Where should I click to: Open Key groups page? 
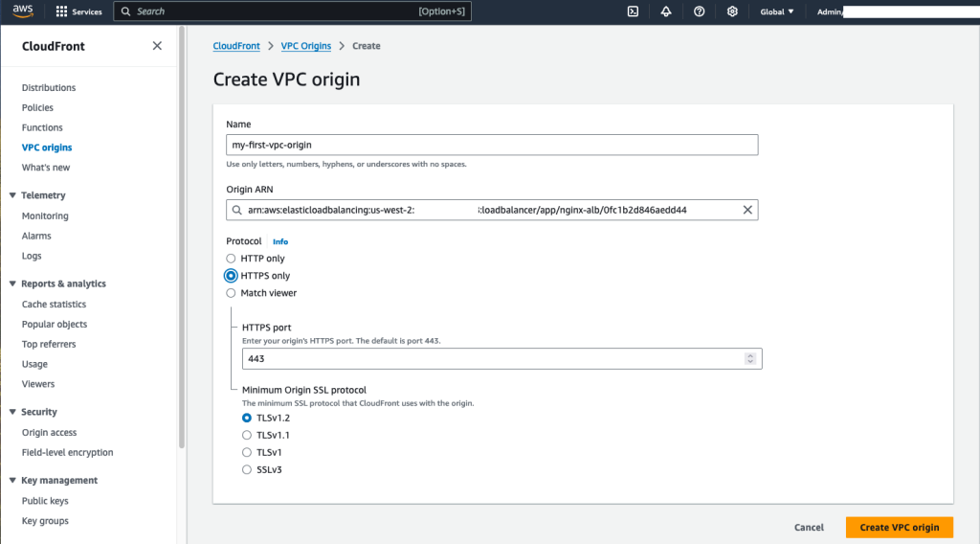point(45,521)
